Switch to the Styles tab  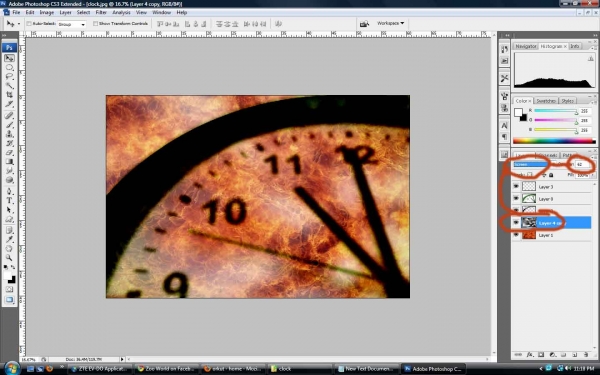click(x=567, y=101)
